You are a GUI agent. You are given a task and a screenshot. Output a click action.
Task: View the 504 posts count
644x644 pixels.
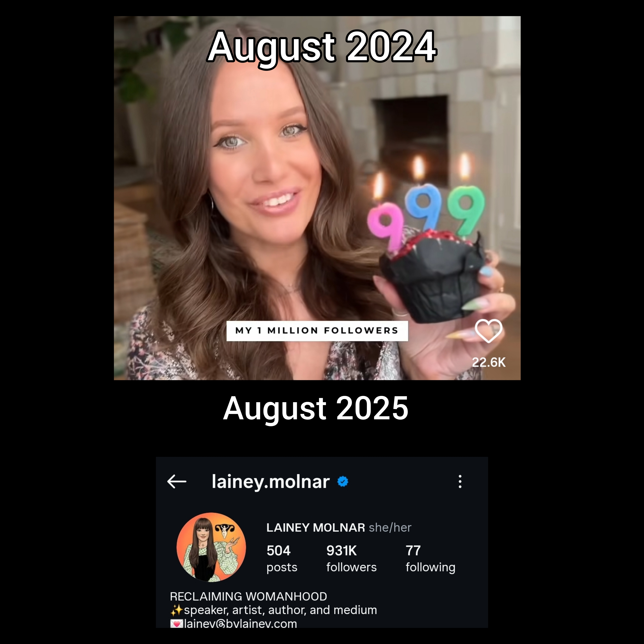[x=282, y=558]
